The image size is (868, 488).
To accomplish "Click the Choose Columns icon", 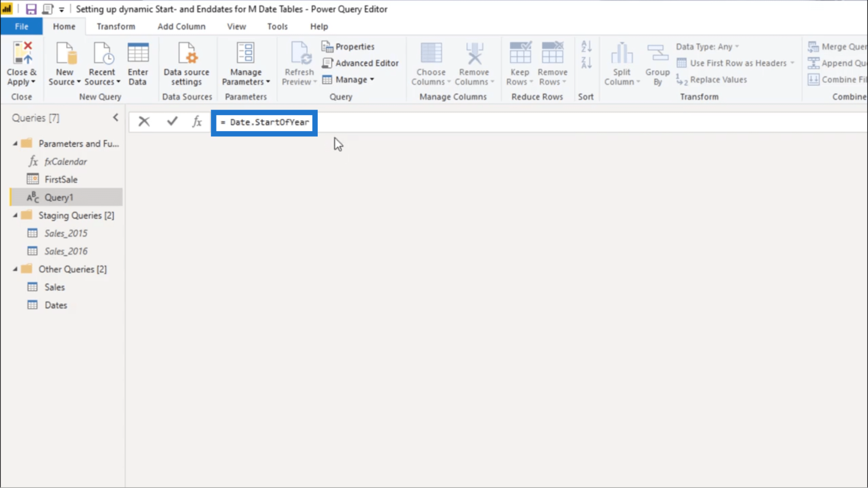I will (x=431, y=53).
